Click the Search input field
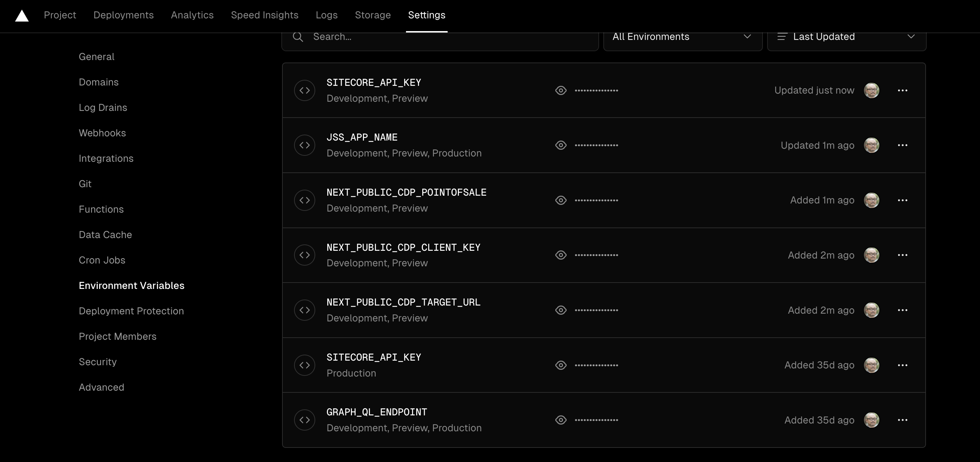Screen dimensions: 980x462 tap(440, 36)
